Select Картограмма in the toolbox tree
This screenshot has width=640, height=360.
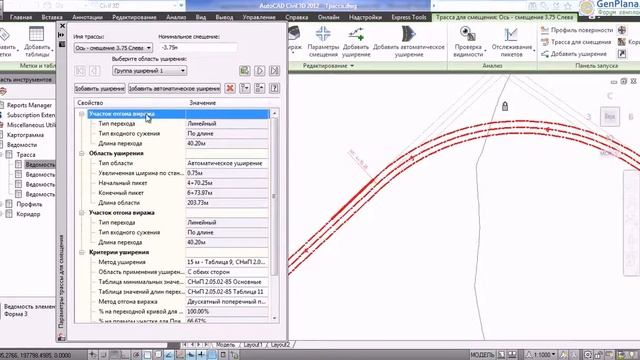(25, 135)
